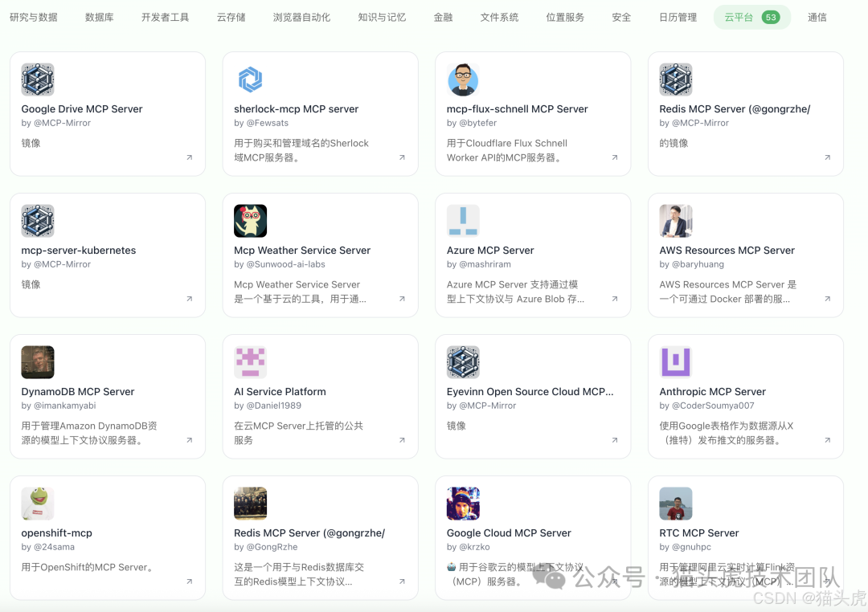Click the mcp-server-kubernetes avatar icon
This screenshot has width=868, height=612.
click(38, 221)
